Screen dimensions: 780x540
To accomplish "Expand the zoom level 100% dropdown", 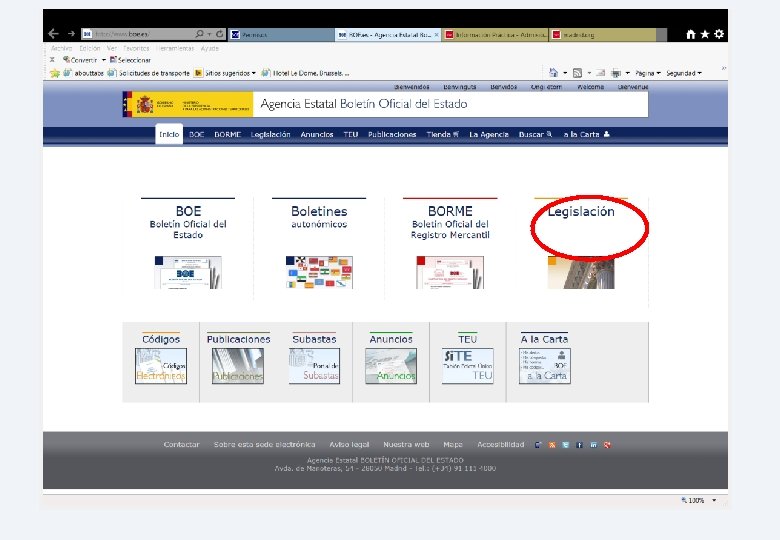I will pos(714,500).
